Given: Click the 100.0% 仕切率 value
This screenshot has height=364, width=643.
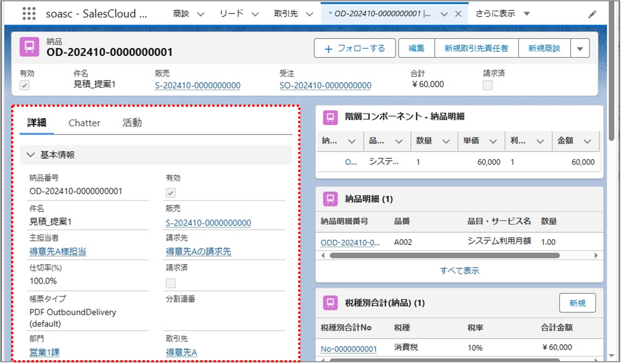Looking at the screenshot, I should pyautogui.click(x=43, y=281).
